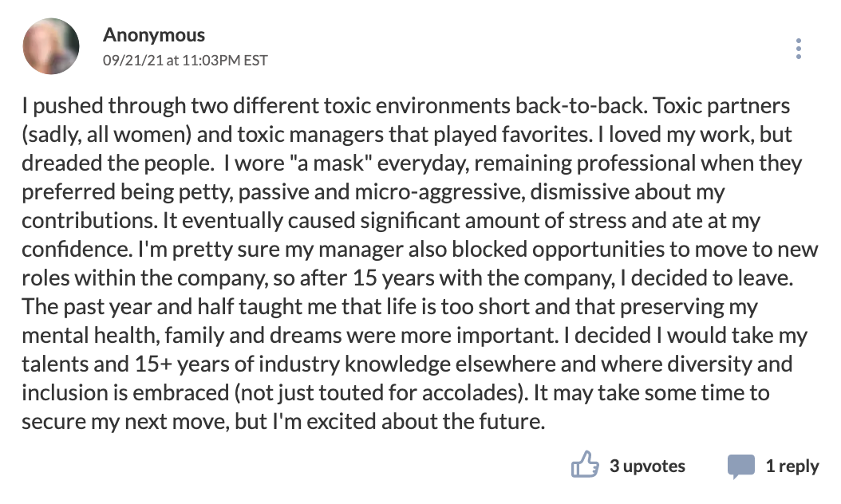Click the 09/21/21 at 11:03PM EST timestamp
This screenshot has width=841, height=504.
tap(185, 60)
